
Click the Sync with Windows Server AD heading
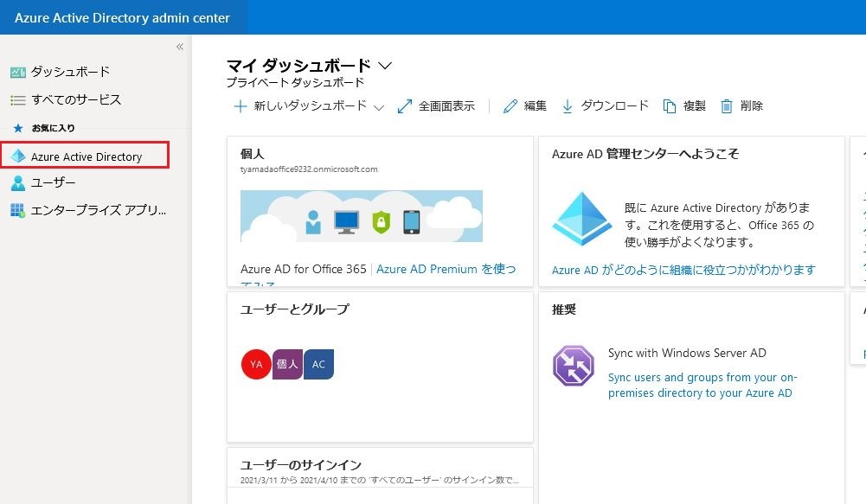point(687,353)
